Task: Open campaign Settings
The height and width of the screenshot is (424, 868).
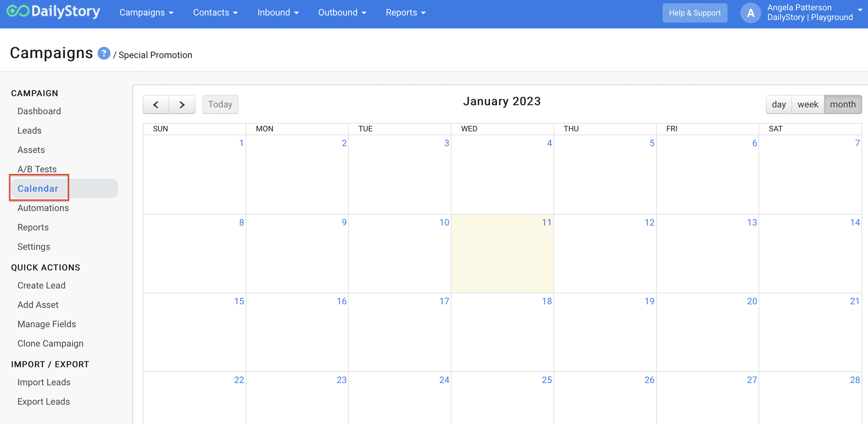Action: click(34, 247)
